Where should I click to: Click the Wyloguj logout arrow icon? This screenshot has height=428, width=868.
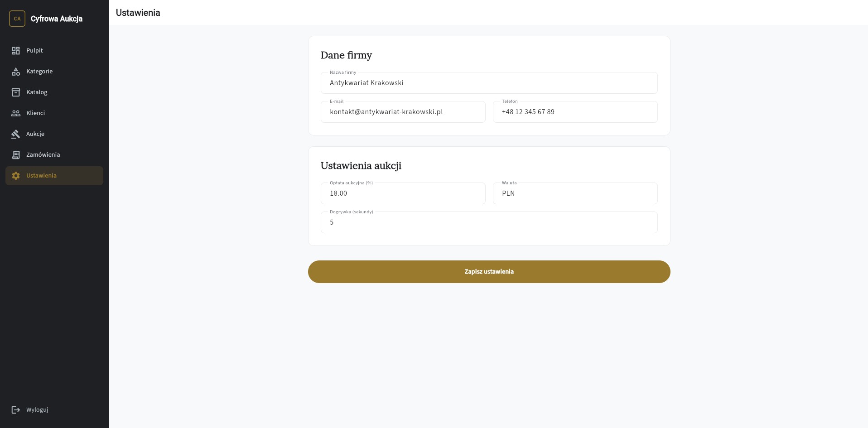(x=16, y=410)
